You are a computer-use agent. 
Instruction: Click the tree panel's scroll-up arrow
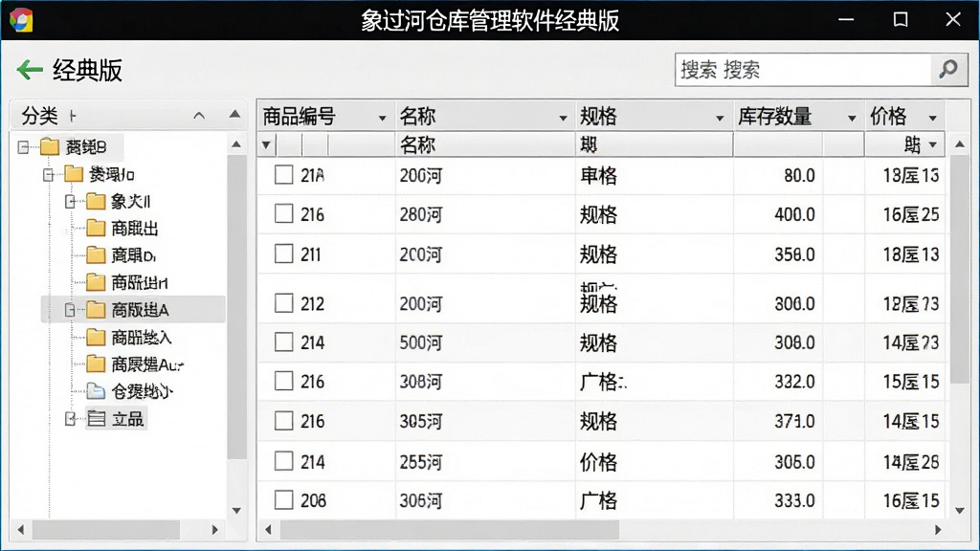click(x=236, y=144)
